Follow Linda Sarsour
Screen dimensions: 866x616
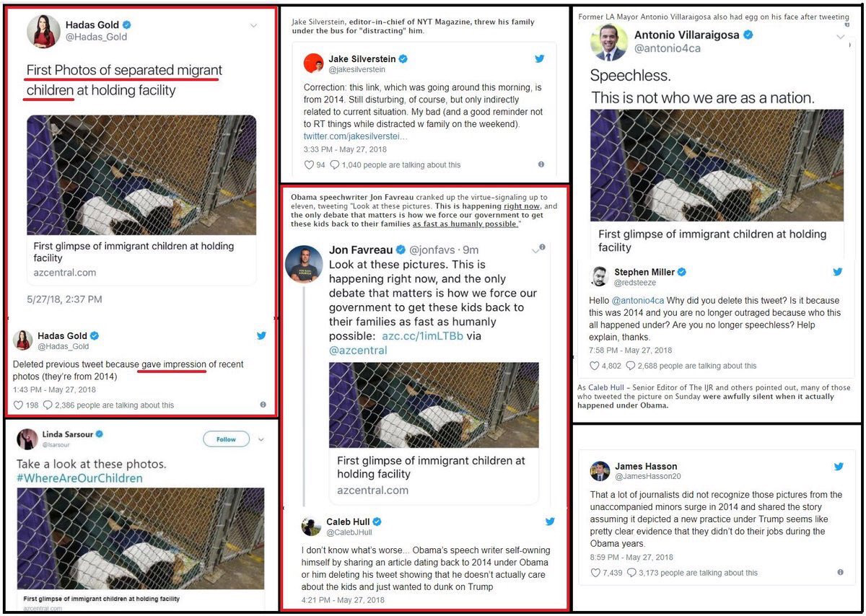[x=226, y=439]
